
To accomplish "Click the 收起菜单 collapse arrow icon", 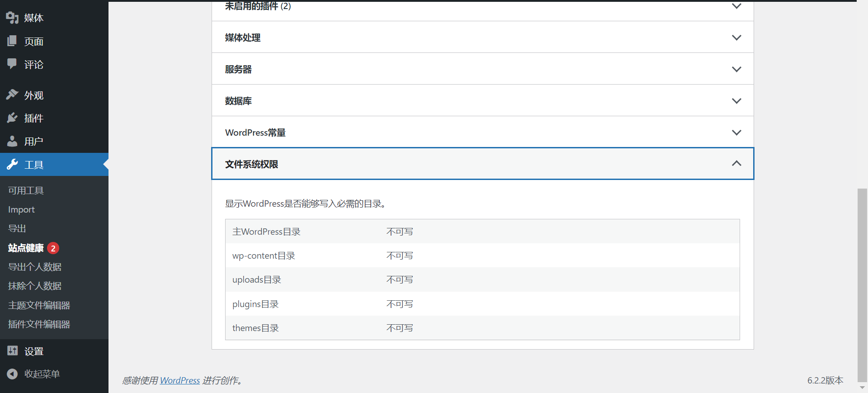I will (x=12, y=374).
